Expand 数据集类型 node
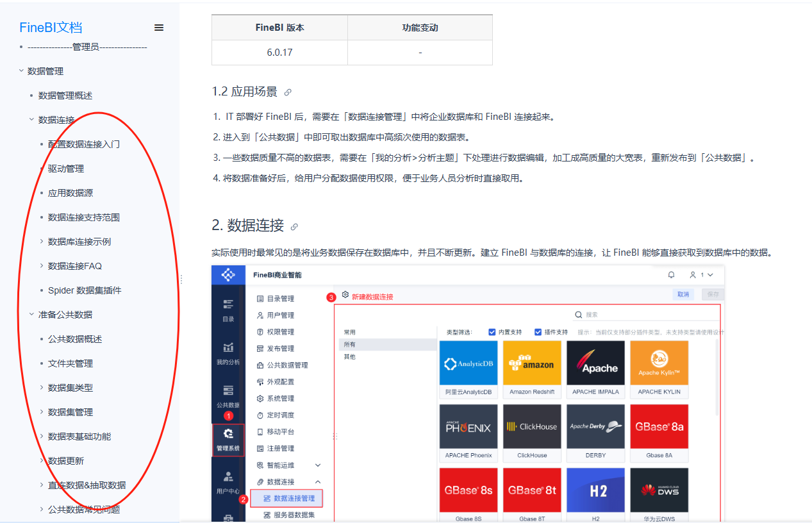The image size is (812, 523). pos(42,388)
